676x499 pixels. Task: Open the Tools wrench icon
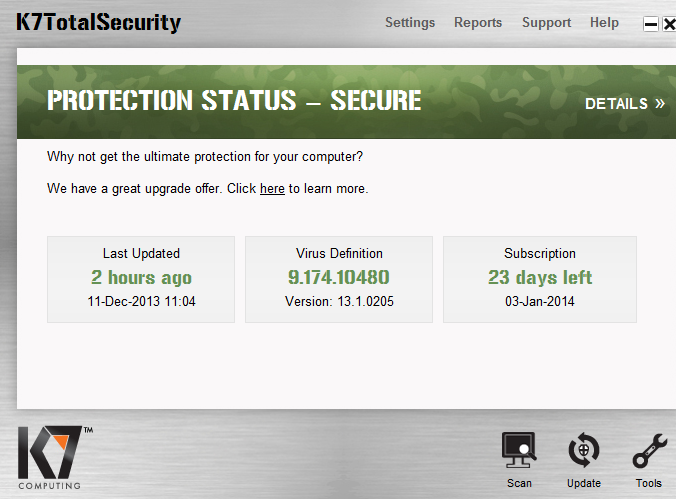point(648,451)
